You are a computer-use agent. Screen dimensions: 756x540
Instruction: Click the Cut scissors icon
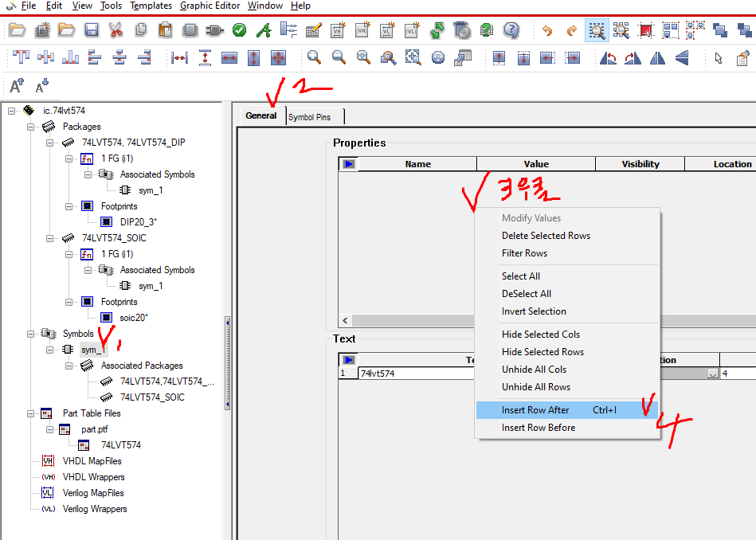(x=116, y=30)
